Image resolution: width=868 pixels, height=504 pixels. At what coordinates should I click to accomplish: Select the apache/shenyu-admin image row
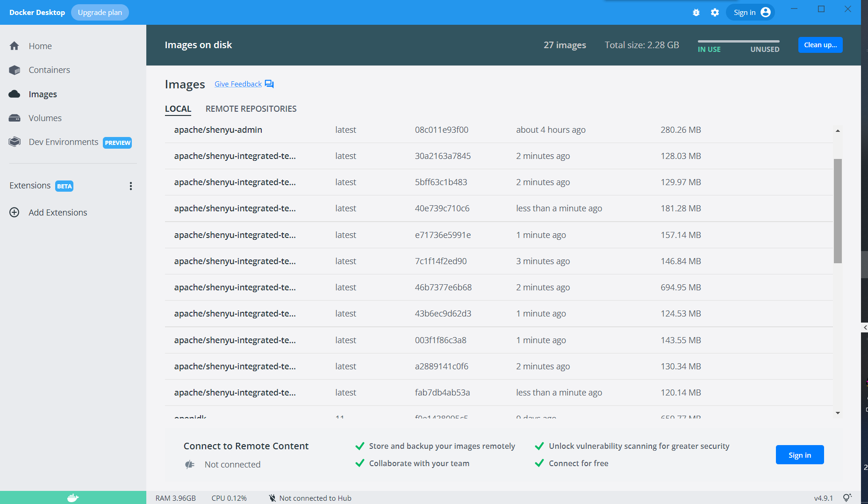[x=499, y=130]
